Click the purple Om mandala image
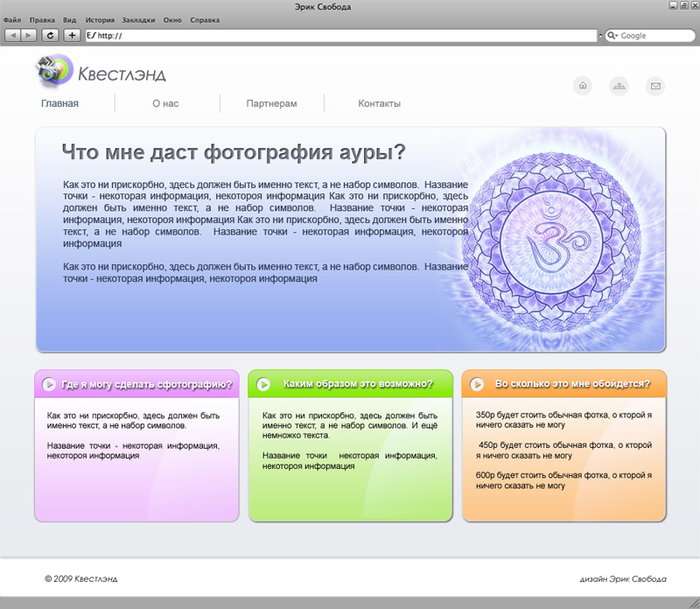 click(551, 242)
